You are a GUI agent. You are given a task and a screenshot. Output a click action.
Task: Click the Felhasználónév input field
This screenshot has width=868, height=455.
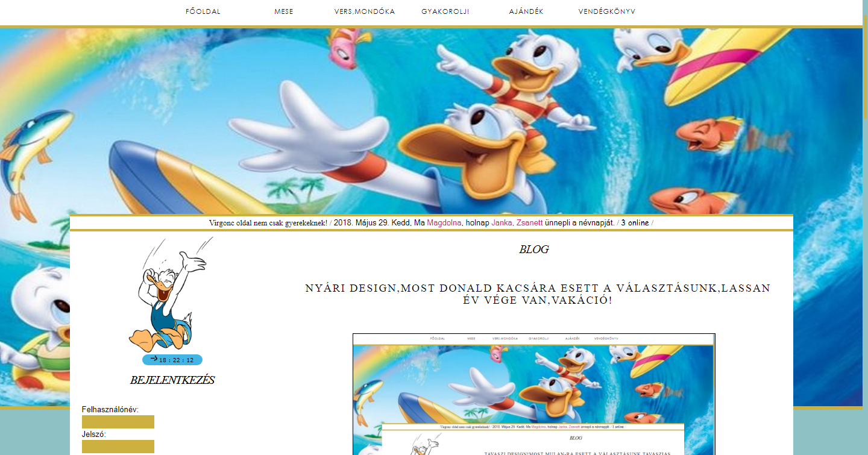coord(118,422)
